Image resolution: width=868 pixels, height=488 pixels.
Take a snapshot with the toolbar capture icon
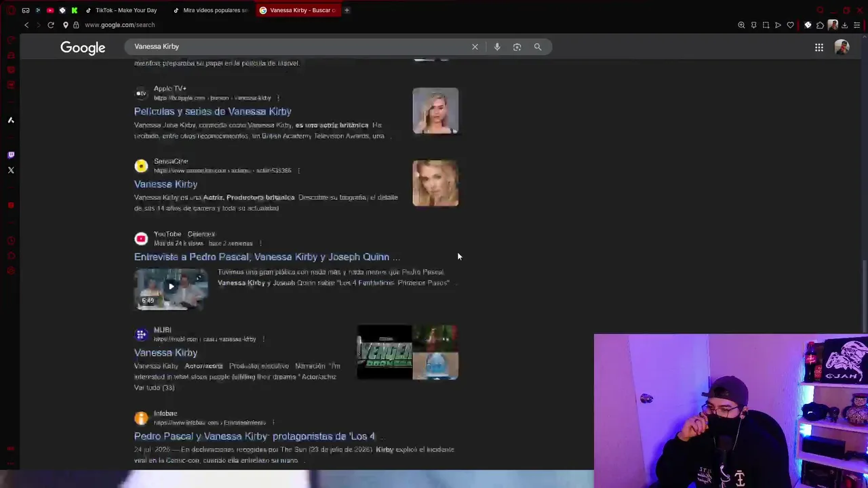[x=766, y=25]
